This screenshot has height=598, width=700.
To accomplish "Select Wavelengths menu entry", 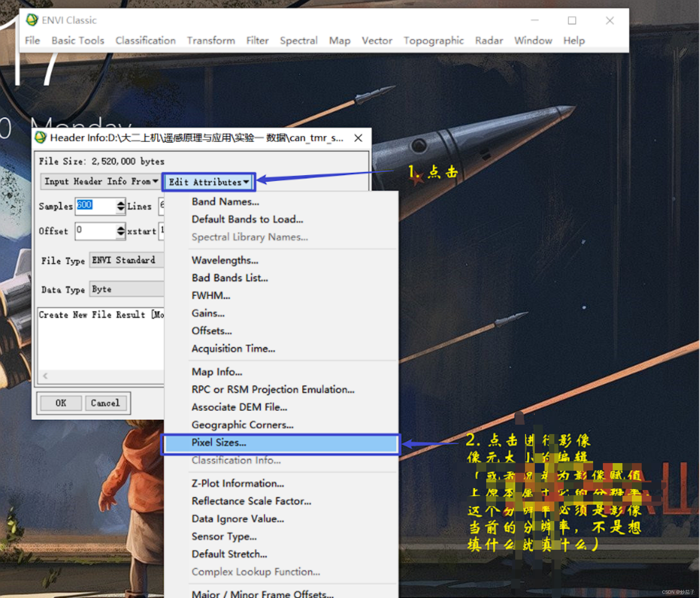I will pos(225,260).
